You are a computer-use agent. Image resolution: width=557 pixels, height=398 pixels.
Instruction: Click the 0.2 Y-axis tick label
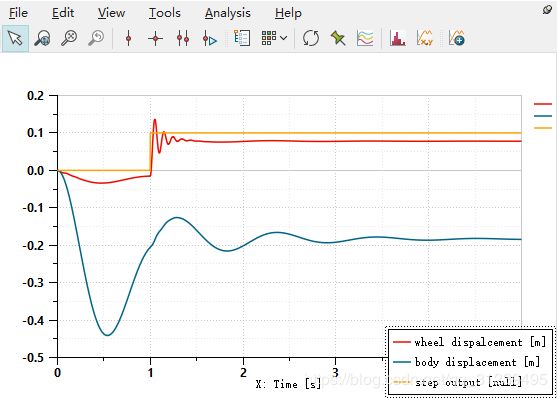[x=37, y=96]
